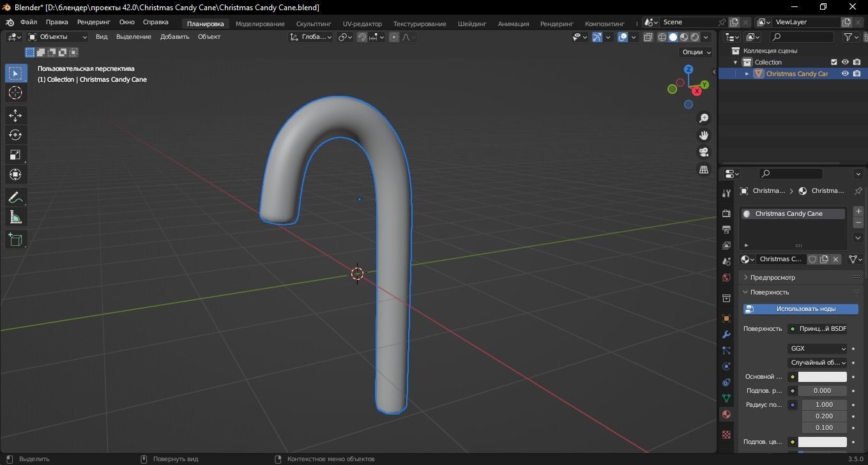Switch to the Шейдинг workspace tab

(472, 24)
